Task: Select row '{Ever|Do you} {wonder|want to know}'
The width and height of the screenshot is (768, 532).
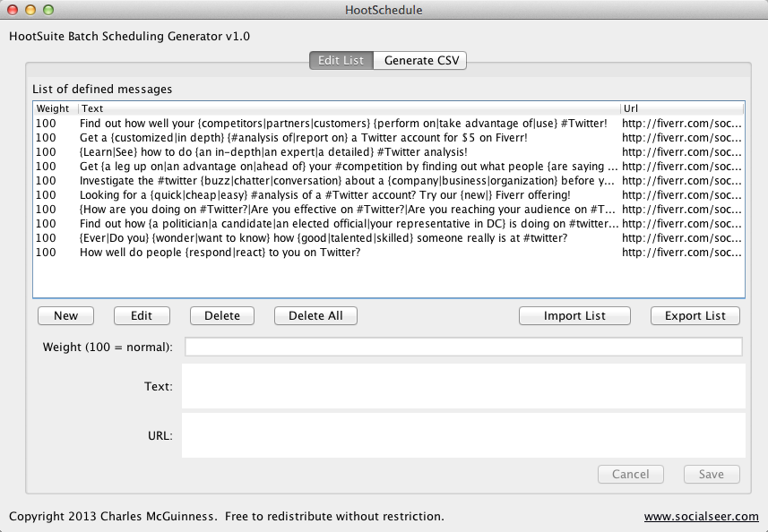Action: pos(388,238)
